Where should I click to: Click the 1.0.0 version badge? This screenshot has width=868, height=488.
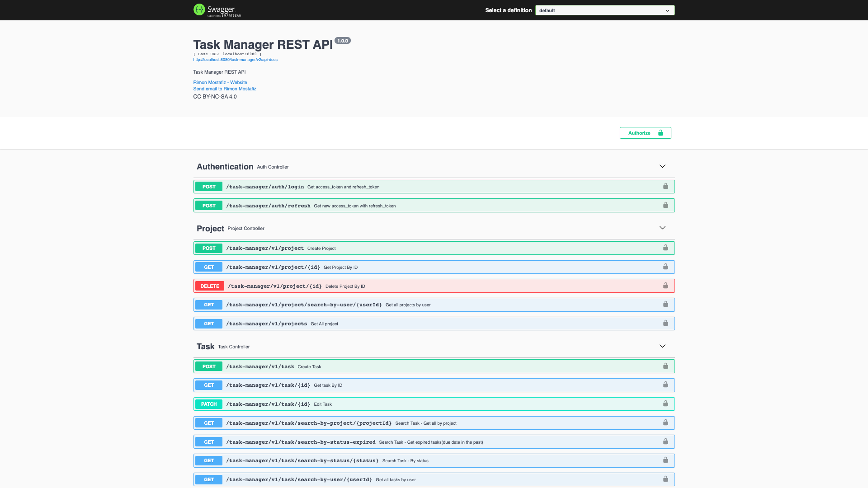coord(343,41)
